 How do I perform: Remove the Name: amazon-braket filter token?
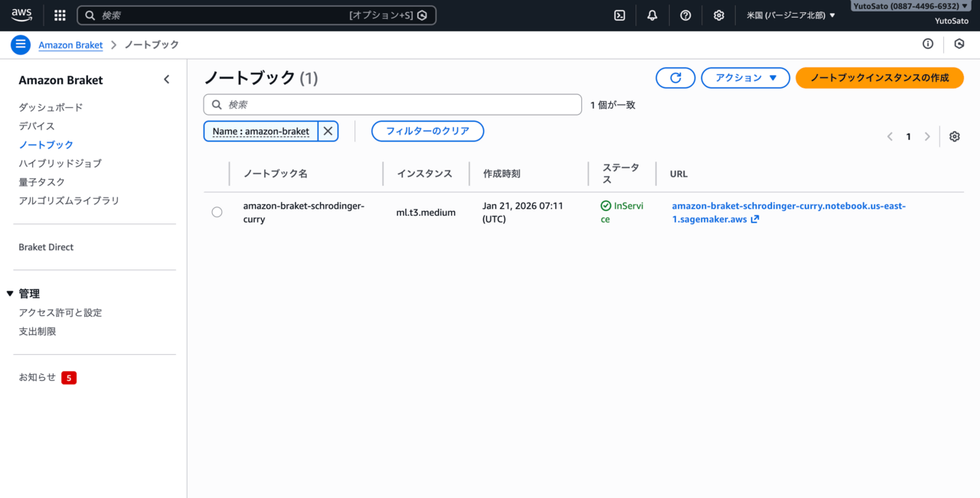point(328,132)
